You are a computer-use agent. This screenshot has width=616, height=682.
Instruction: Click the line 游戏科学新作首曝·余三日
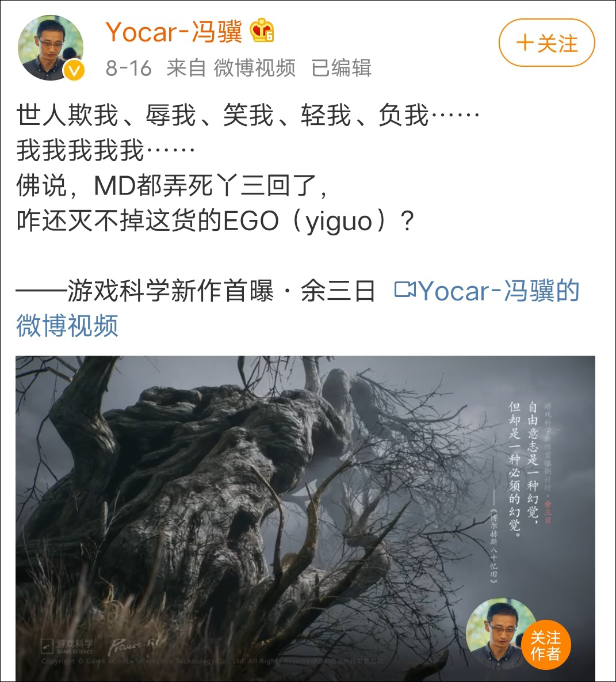tap(195, 291)
